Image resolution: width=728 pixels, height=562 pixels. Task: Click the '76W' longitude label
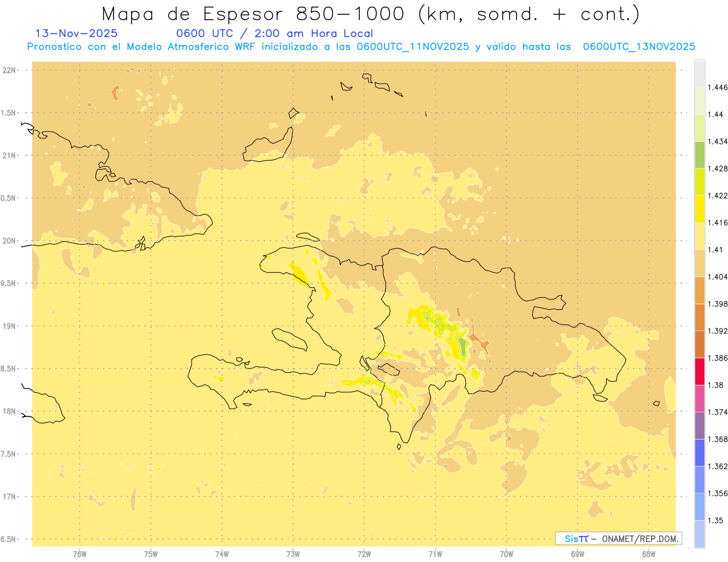coord(79,554)
